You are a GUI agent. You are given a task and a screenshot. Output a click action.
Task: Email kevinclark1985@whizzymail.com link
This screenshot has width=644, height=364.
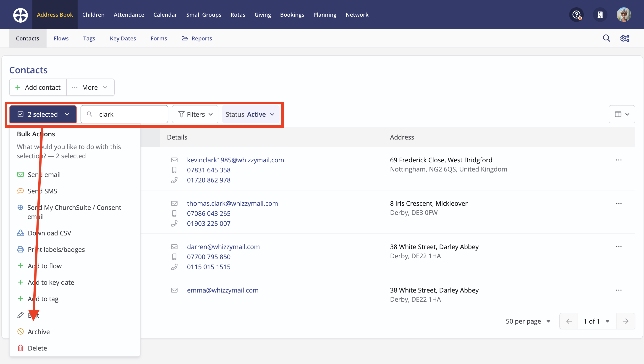click(235, 160)
